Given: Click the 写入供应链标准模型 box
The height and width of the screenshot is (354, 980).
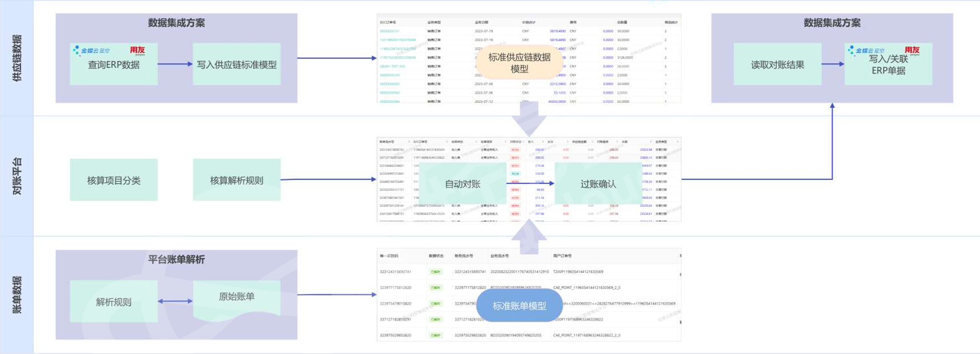Looking at the screenshot, I should coord(237,64).
